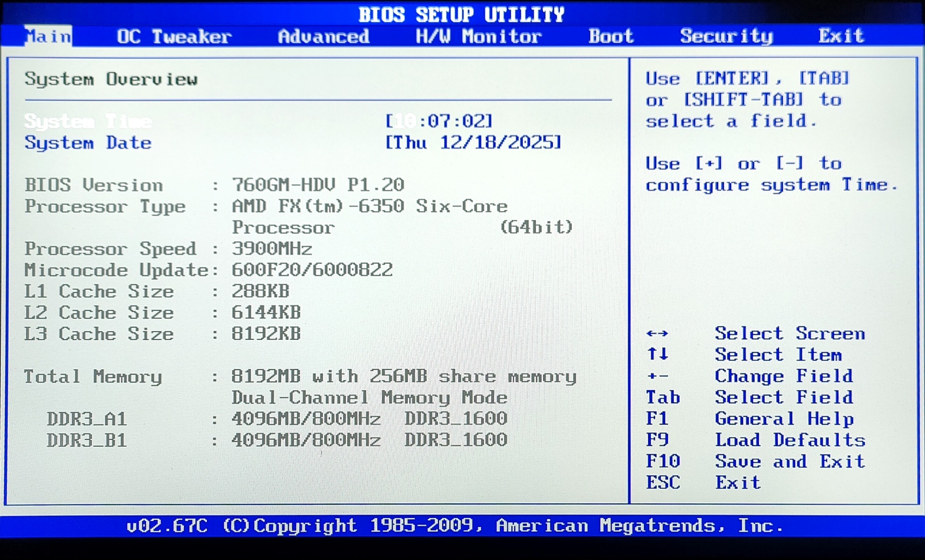
Task: Click the Dual-Channel Memory Mode text
Action: pos(370,398)
